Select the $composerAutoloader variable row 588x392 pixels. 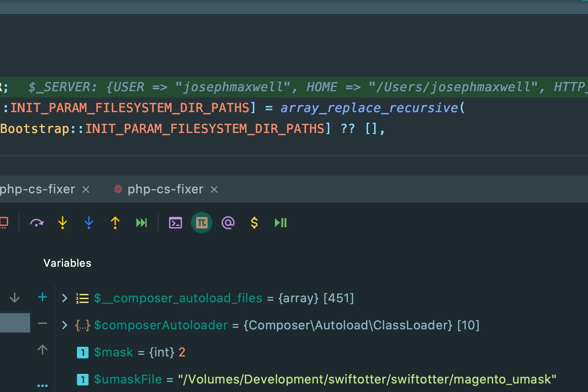321,325
